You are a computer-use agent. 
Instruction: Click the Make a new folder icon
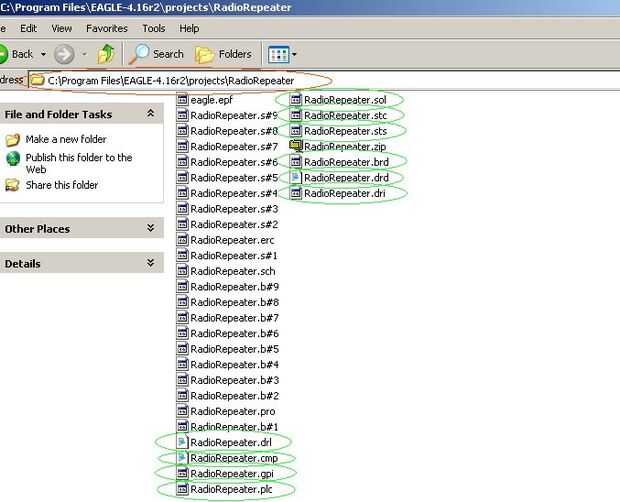13,140
